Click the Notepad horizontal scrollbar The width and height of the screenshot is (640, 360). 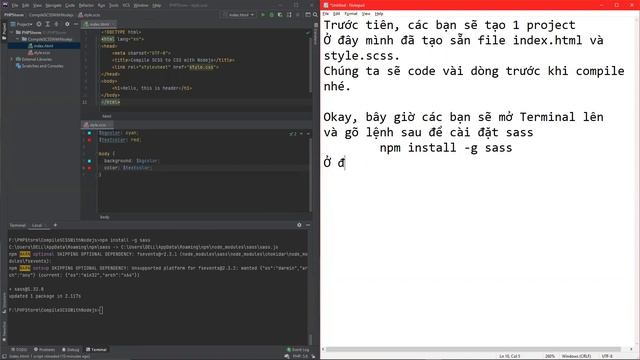(473, 349)
